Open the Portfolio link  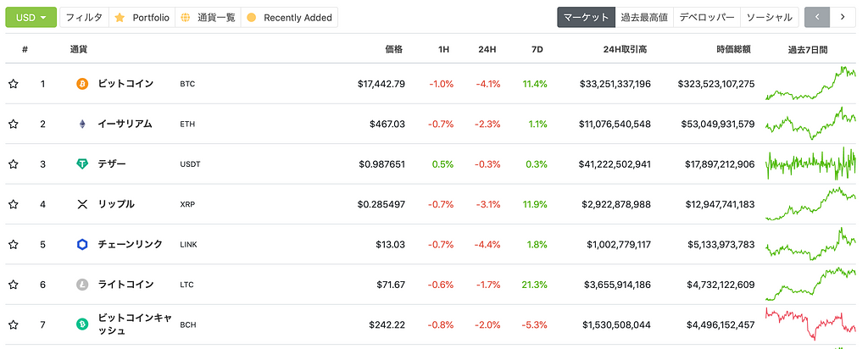tap(142, 17)
